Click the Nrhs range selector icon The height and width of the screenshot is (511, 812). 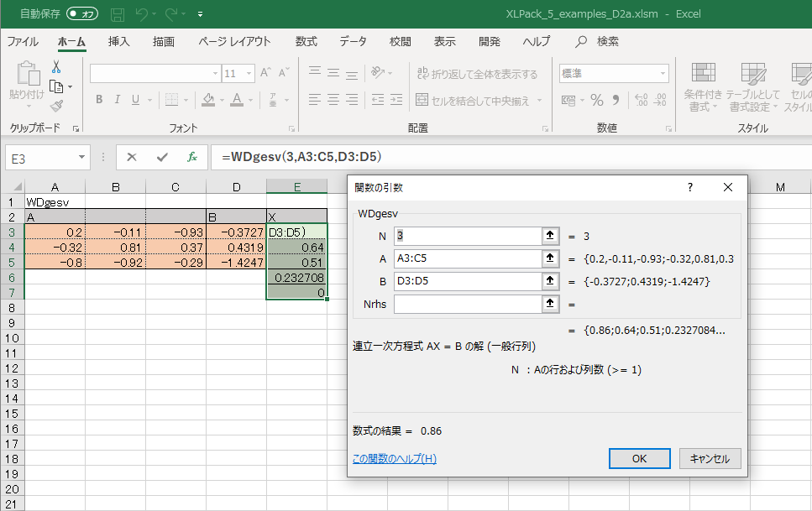pyautogui.click(x=550, y=304)
